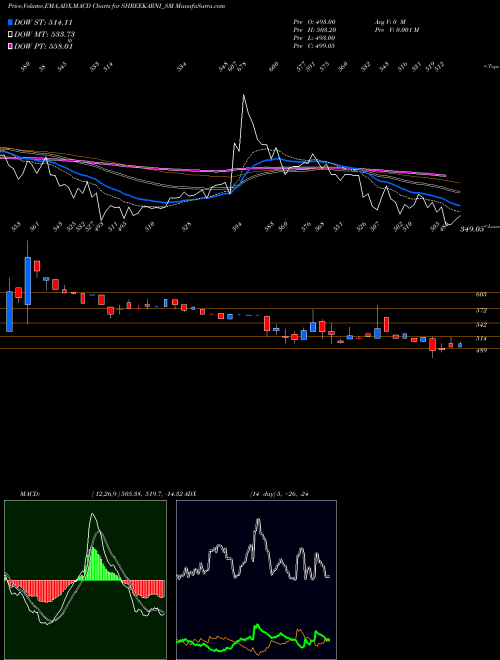The width and height of the screenshot is (500, 660).
Task: Open the MACD indicator panel
Action: pos(85,580)
